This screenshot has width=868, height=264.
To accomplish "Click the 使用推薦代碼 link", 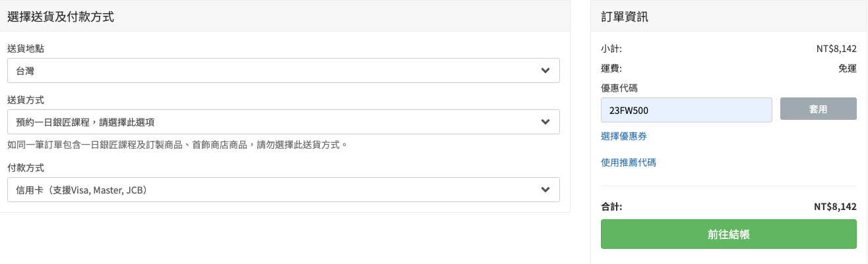I will (x=628, y=162).
